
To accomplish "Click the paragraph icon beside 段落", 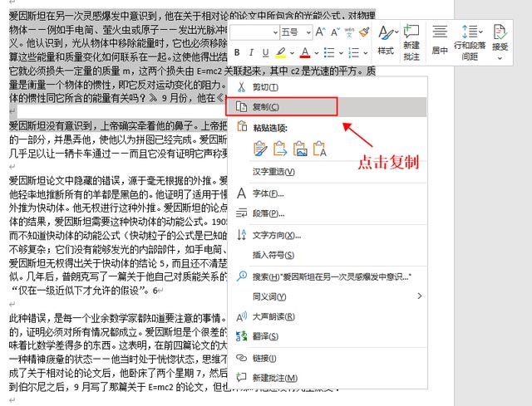I will 241,213.
